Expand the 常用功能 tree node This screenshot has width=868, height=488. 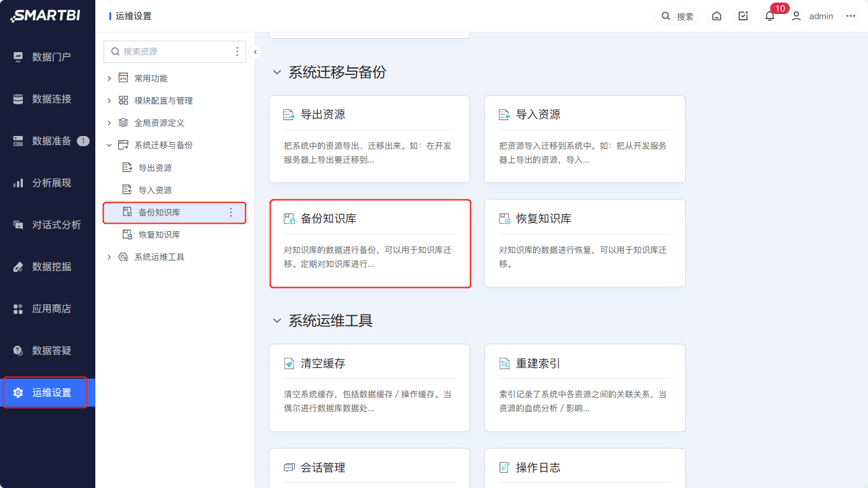(x=109, y=78)
